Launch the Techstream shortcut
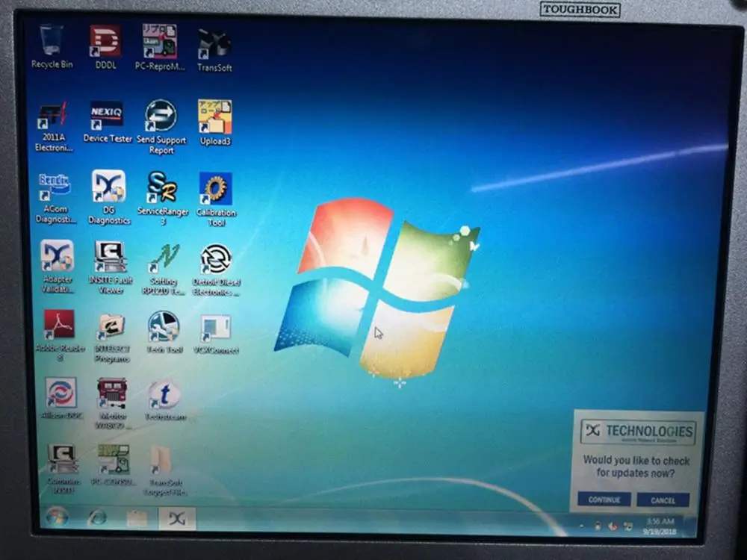 165,400
